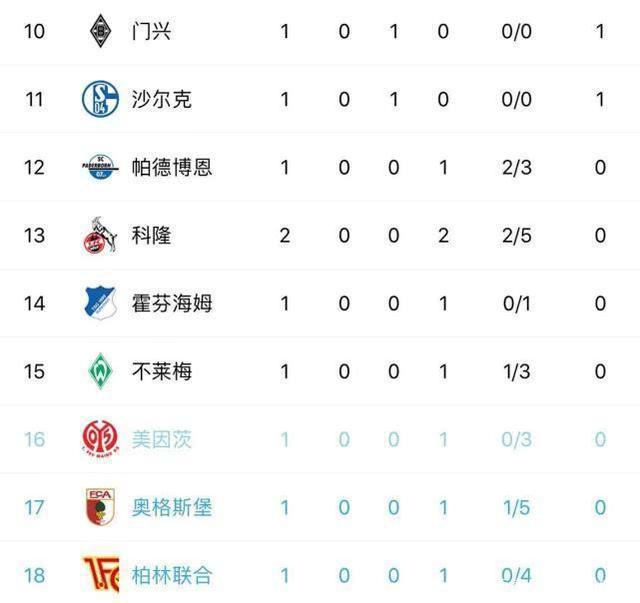Select the 帕德博恩 team name

click(x=171, y=167)
